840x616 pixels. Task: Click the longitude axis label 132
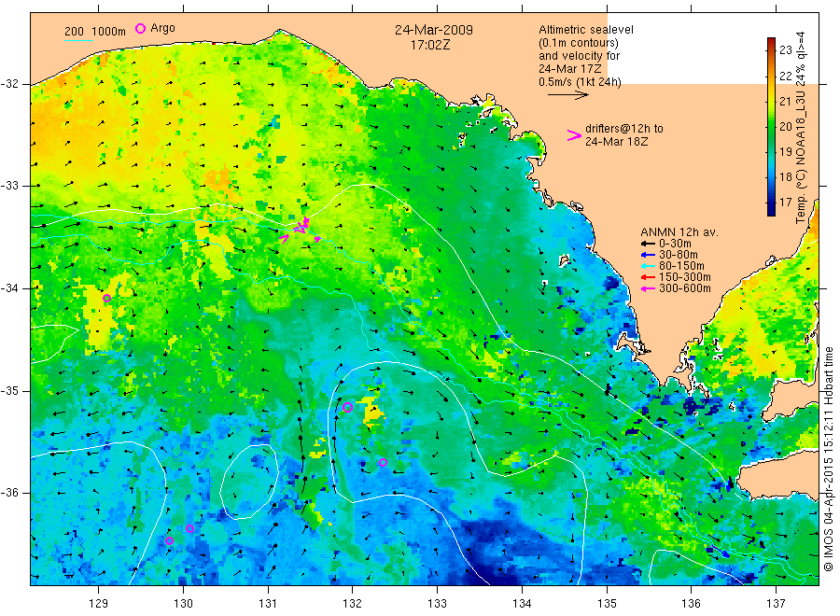pyautogui.click(x=353, y=604)
